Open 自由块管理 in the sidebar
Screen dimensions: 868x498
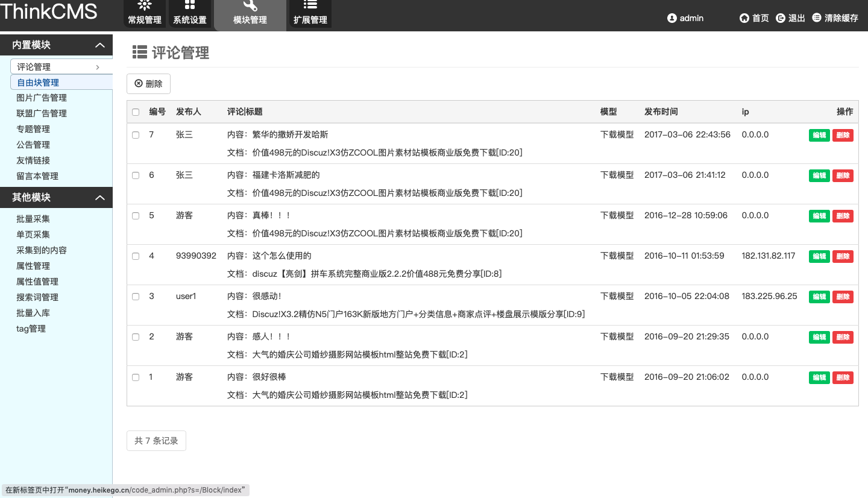38,83
